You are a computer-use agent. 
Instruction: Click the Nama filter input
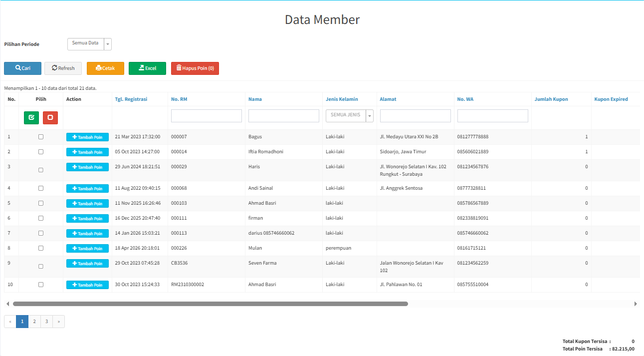(284, 116)
